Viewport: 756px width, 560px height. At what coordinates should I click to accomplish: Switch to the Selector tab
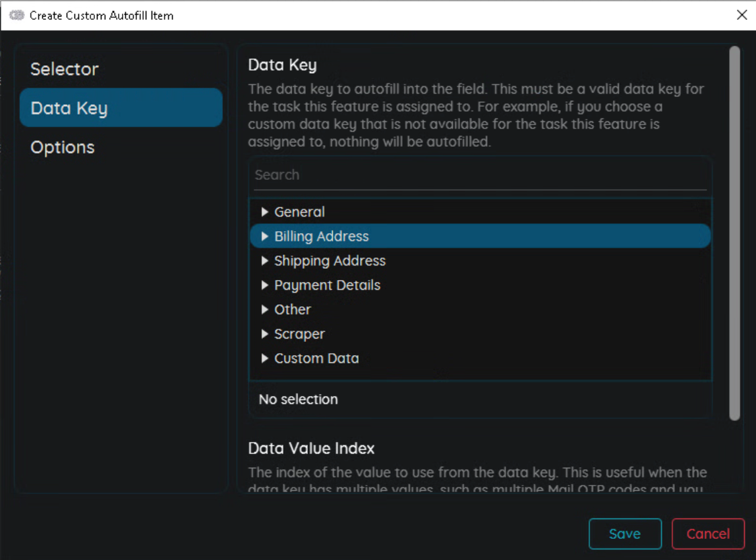click(x=65, y=69)
